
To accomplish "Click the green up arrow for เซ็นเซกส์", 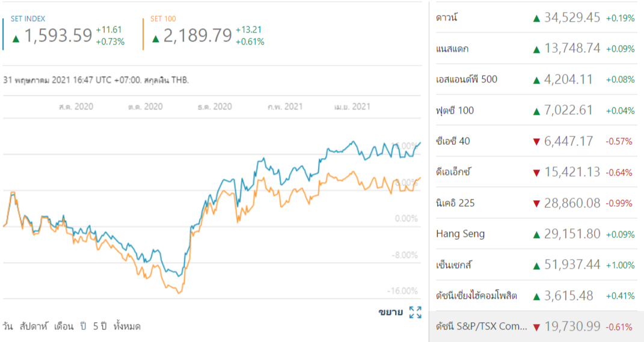I will tap(536, 265).
